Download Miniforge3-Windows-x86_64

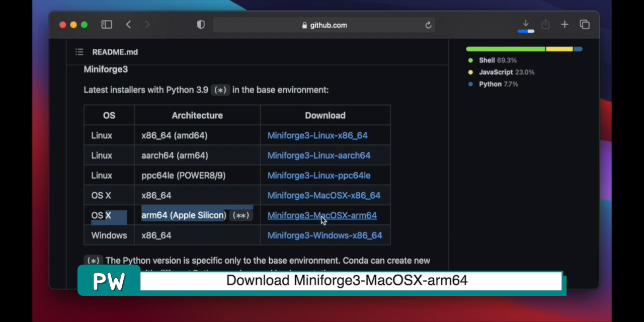pyautogui.click(x=325, y=235)
